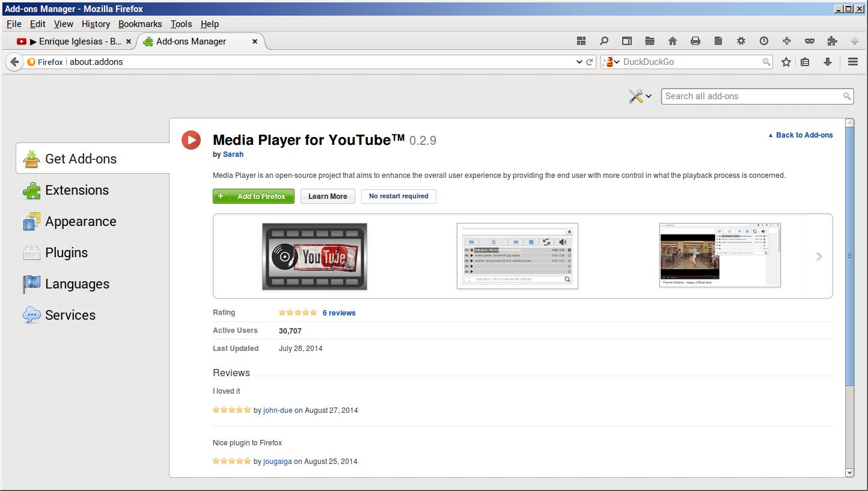Select Extensions in the sidebar
The height and width of the screenshot is (491, 868).
click(77, 191)
